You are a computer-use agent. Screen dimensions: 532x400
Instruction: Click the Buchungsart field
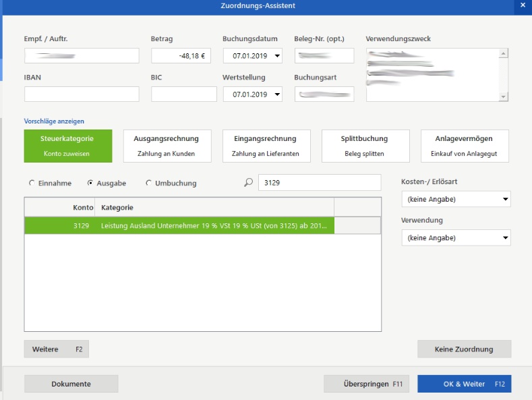tap(324, 94)
